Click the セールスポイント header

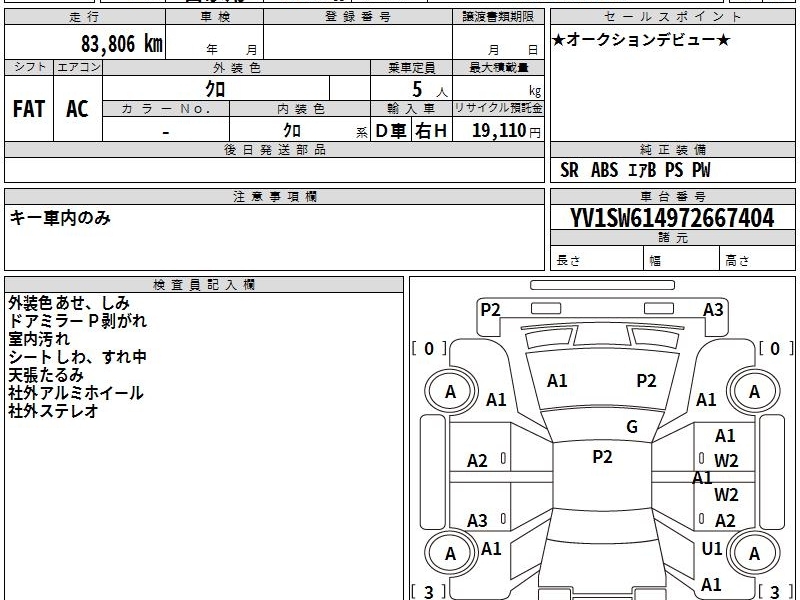672,17
